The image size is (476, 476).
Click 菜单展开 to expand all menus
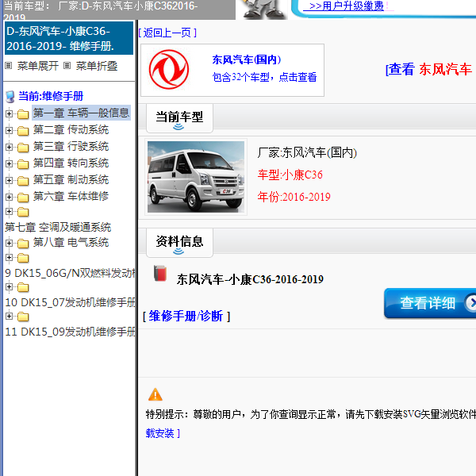[37, 66]
